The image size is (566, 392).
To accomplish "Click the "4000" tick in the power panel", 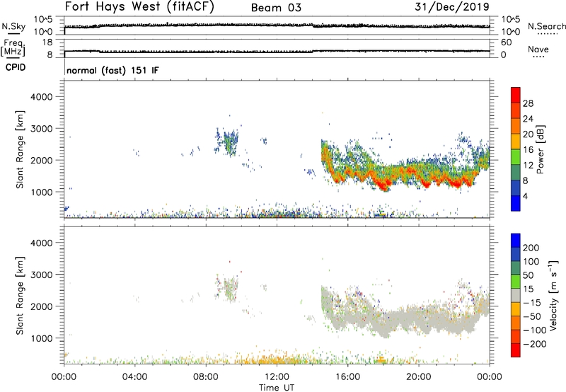I will pos(42,97).
